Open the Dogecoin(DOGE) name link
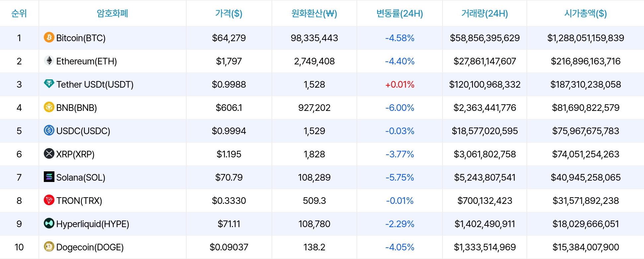The width and height of the screenshot is (644, 259). pyautogui.click(x=90, y=247)
